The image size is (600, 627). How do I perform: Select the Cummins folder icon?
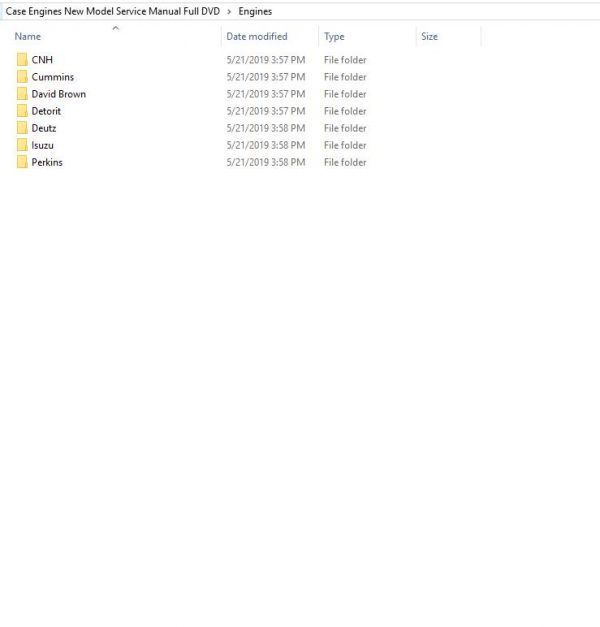[22, 77]
